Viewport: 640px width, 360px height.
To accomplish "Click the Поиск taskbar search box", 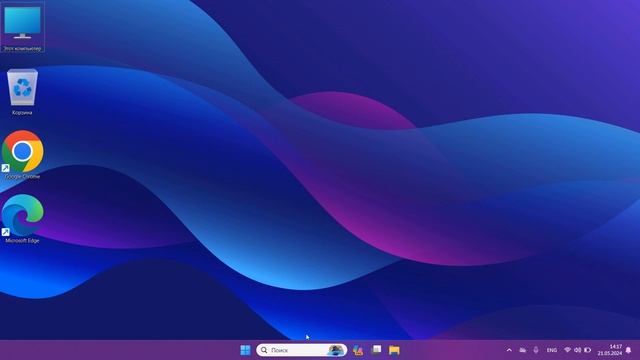I will click(x=302, y=350).
